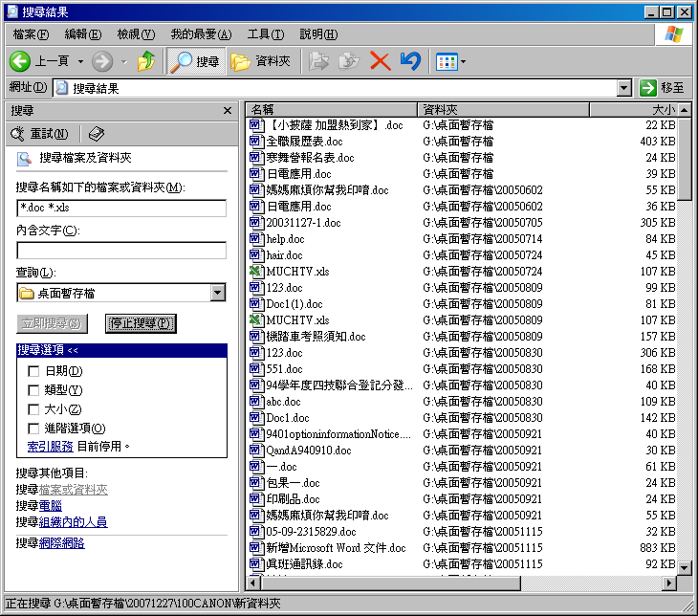Toggle the 搜尋 search pane toolbar button
The image size is (698, 616).
pyautogui.click(x=195, y=61)
